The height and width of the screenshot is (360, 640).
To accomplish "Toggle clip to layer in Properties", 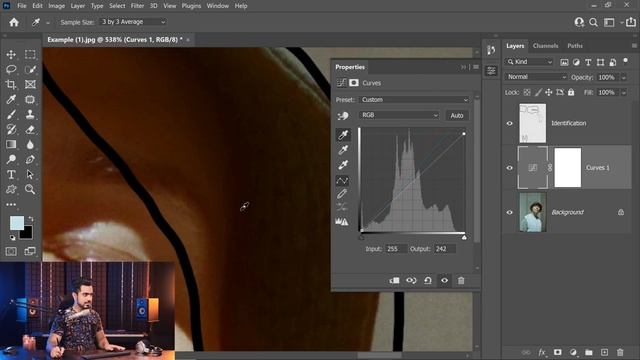I will [394, 280].
